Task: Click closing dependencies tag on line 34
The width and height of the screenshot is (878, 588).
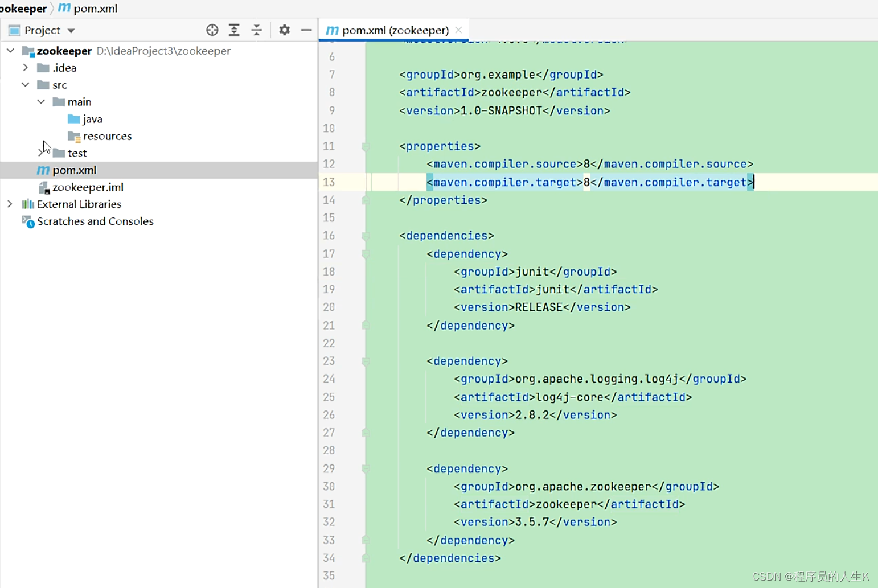Action: (x=450, y=558)
